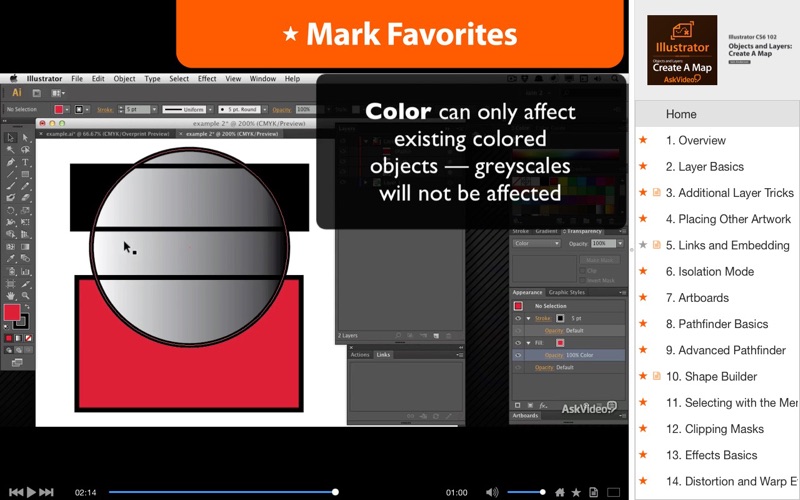
Task: Switch to the Actions tab
Action: [x=360, y=355]
